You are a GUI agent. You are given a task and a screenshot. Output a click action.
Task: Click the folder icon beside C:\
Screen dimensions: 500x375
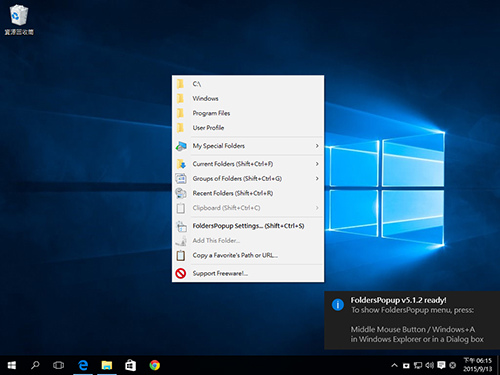click(x=180, y=84)
